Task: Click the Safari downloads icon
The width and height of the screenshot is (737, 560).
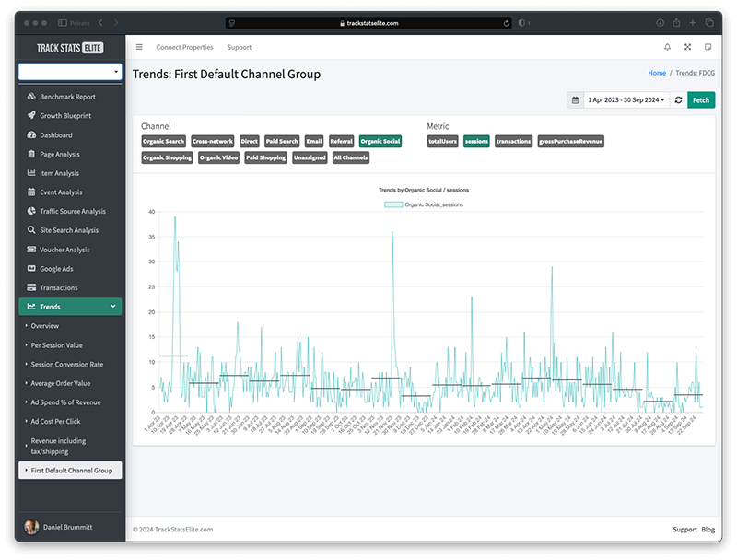Action: (660, 22)
